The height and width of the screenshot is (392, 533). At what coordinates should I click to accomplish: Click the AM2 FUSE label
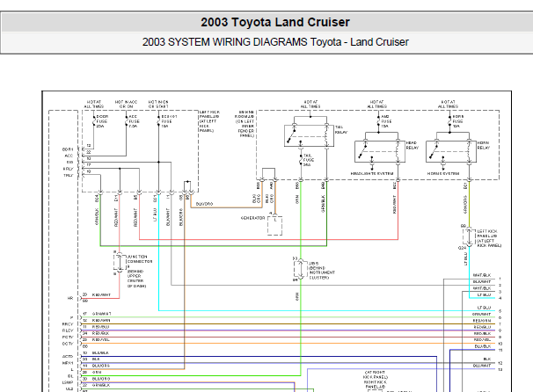point(386,121)
